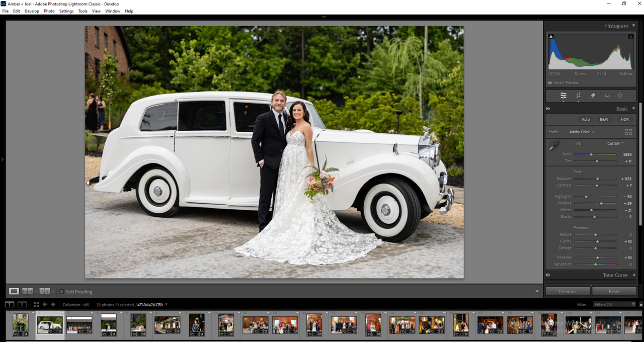Viewport: 644px width, 342px height.
Task: Open the View menu
Action: click(96, 11)
